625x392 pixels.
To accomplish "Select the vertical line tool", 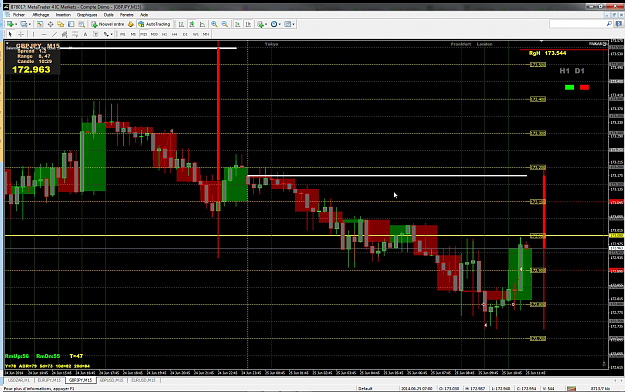I will [33, 34].
